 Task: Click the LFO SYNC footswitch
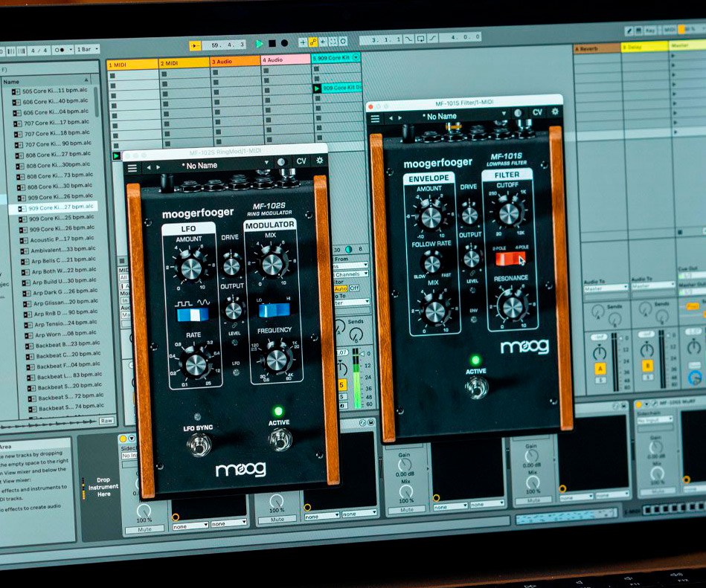coord(199,445)
